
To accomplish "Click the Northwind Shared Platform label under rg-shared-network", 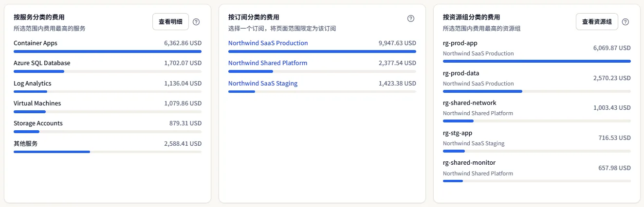I will 478,113.
